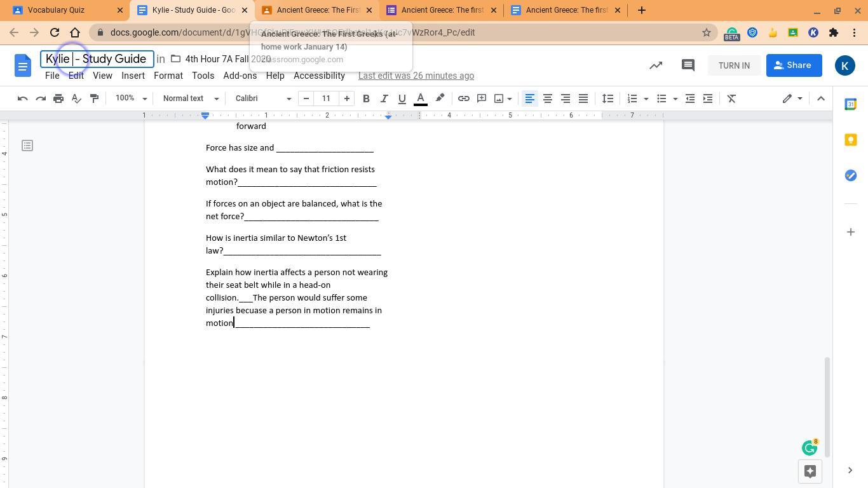Toggle bold formatting
The width and height of the screenshot is (868, 488).
tap(366, 98)
